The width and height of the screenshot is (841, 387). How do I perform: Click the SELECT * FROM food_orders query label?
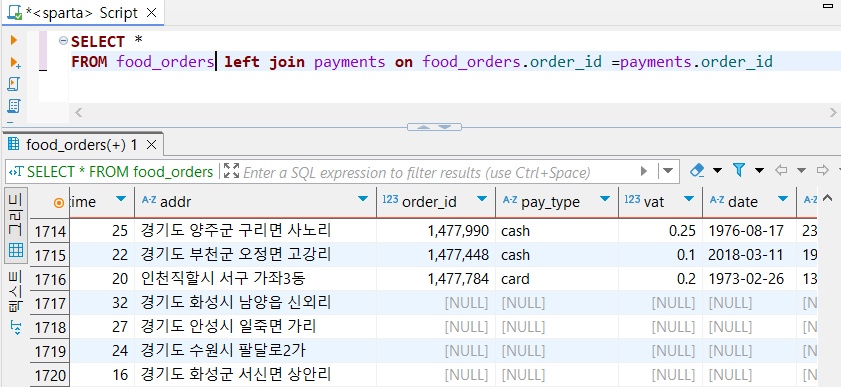click(x=120, y=172)
